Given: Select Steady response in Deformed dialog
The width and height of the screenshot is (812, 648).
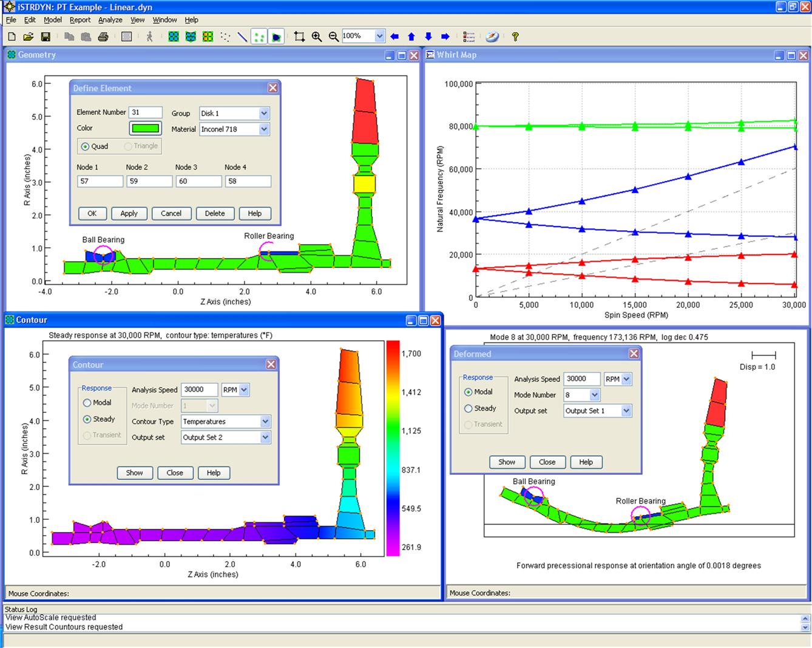Looking at the screenshot, I should point(469,409).
